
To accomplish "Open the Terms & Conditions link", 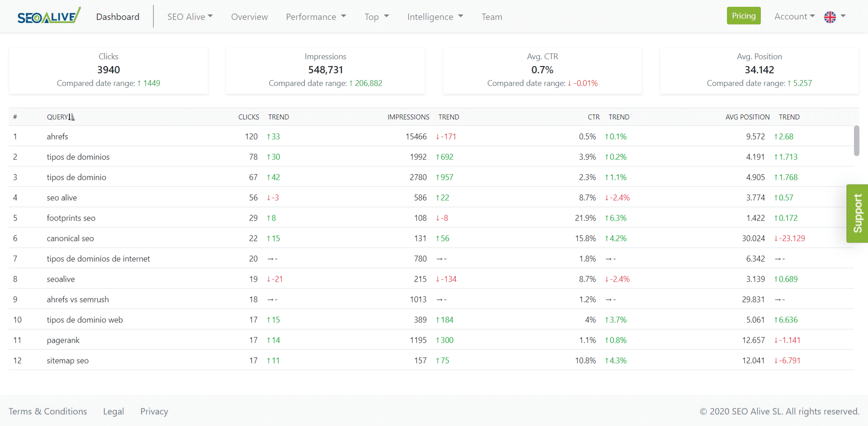I will 48,411.
